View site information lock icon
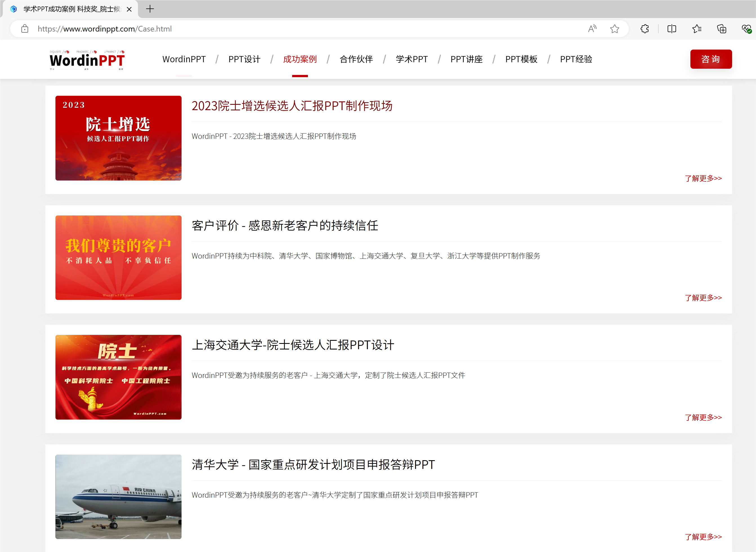 click(25, 29)
